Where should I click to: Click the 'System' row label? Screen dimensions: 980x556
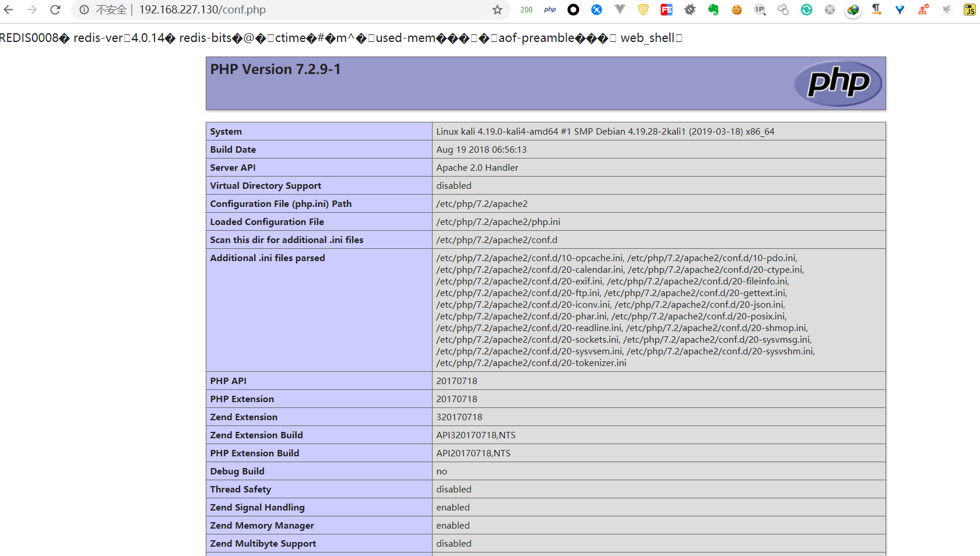[226, 132]
